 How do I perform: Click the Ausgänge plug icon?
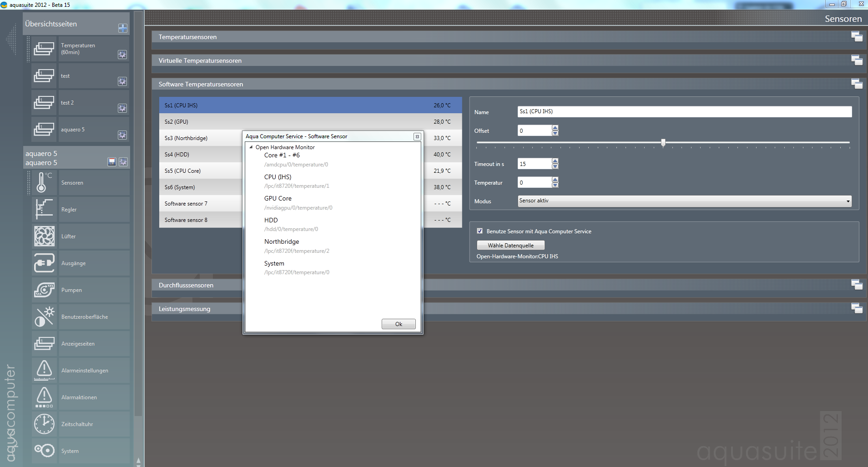[x=44, y=263]
